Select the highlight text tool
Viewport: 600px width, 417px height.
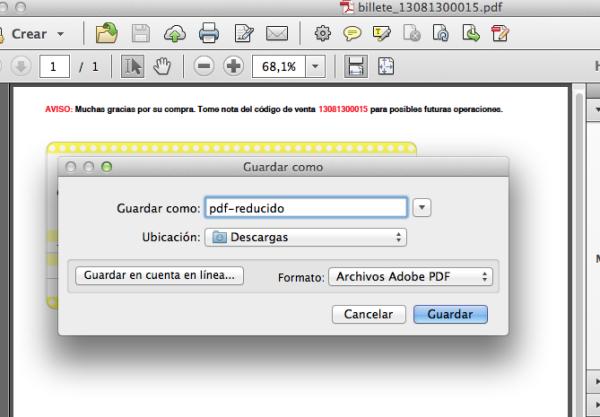[x=382, y=33]
